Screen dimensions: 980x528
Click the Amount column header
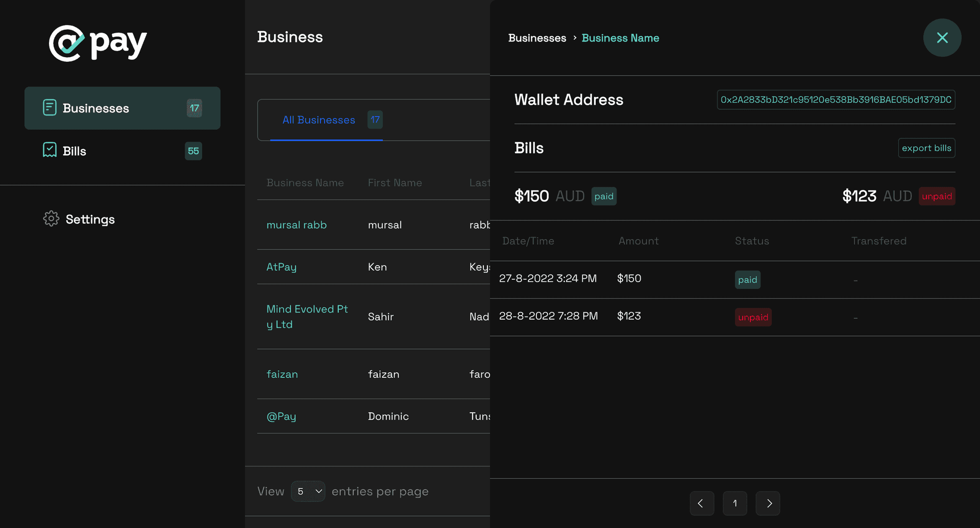click(x=639, y=241)
